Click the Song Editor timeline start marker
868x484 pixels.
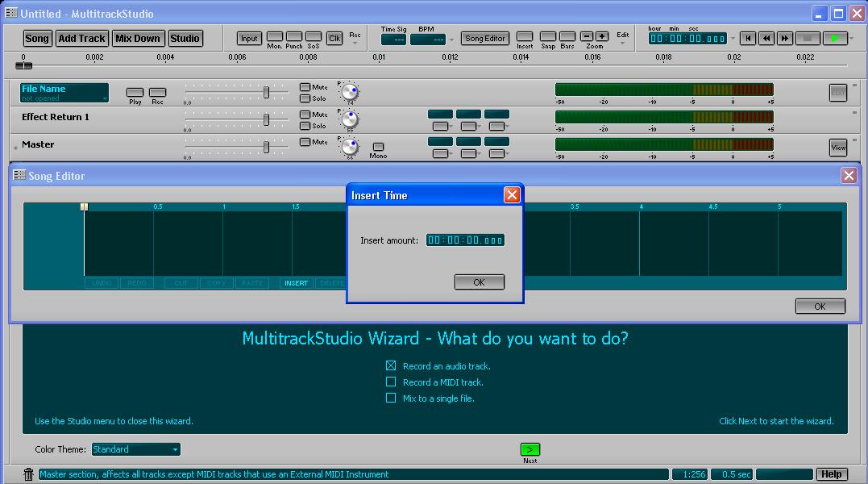pyautogui.click(x=84, y=207)
